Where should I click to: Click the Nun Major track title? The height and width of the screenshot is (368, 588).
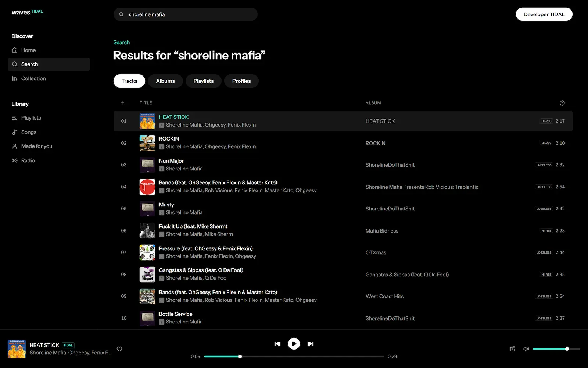coord(171,161)
